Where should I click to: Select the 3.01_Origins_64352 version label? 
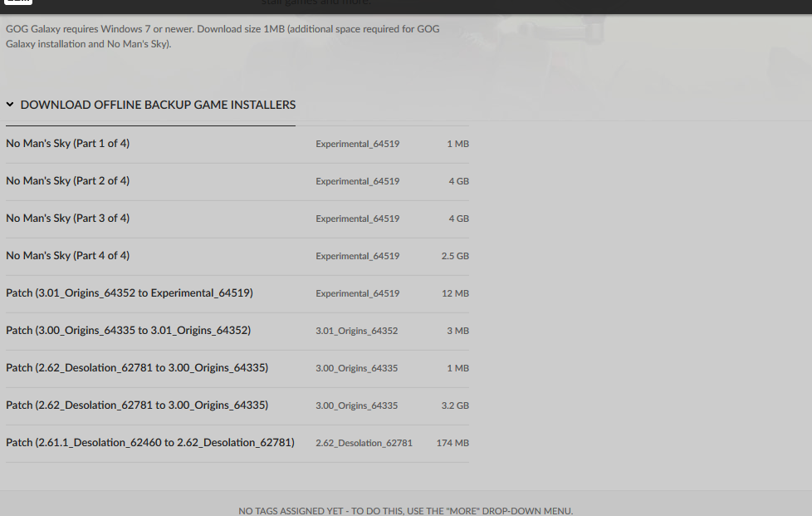(357, 331)
